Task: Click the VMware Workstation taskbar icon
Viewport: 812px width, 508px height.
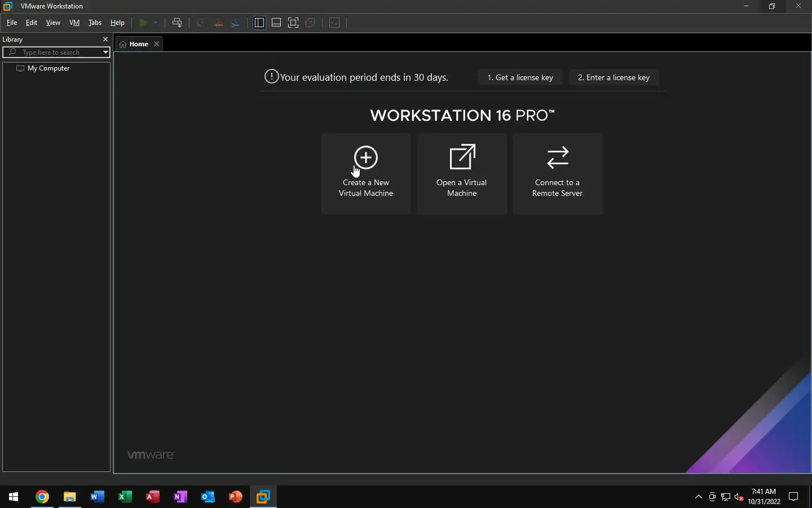Action: (263, 497)
